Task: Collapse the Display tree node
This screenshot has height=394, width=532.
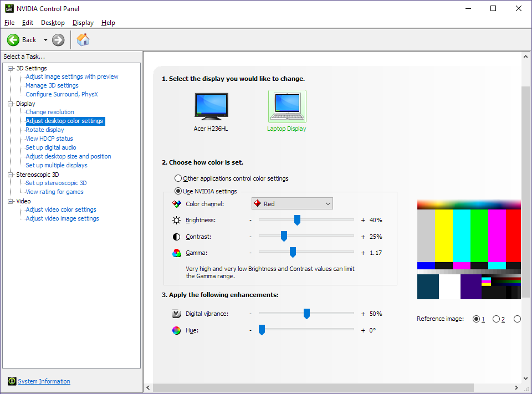Action: 10,104
